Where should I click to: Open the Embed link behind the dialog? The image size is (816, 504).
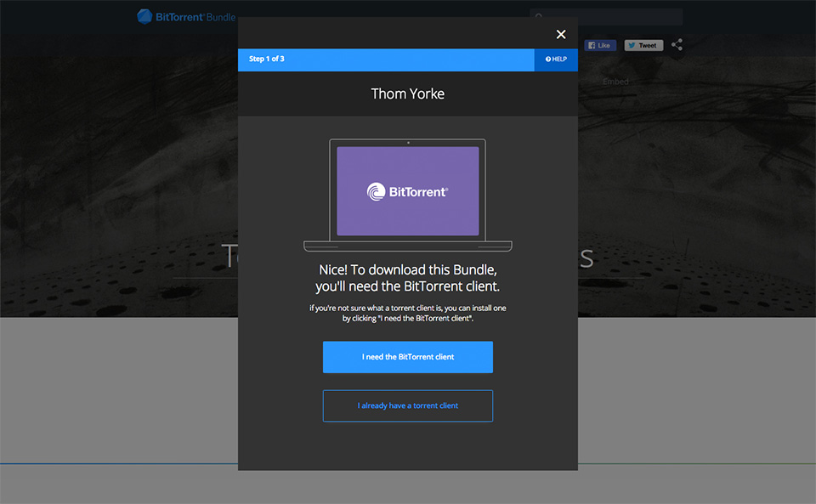[x=615, y=82]
